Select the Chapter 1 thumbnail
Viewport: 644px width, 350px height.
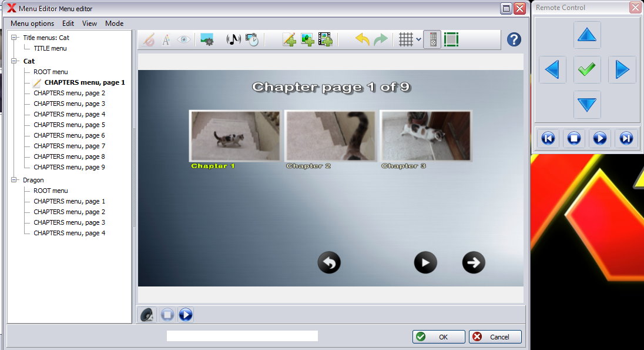coord(234,136)
